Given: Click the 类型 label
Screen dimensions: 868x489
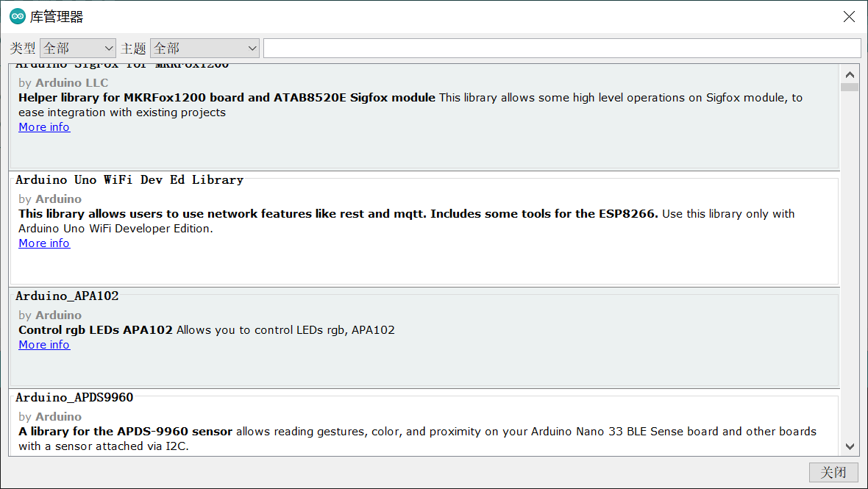Looking at the screenshot, I should (x=23, y=49).
